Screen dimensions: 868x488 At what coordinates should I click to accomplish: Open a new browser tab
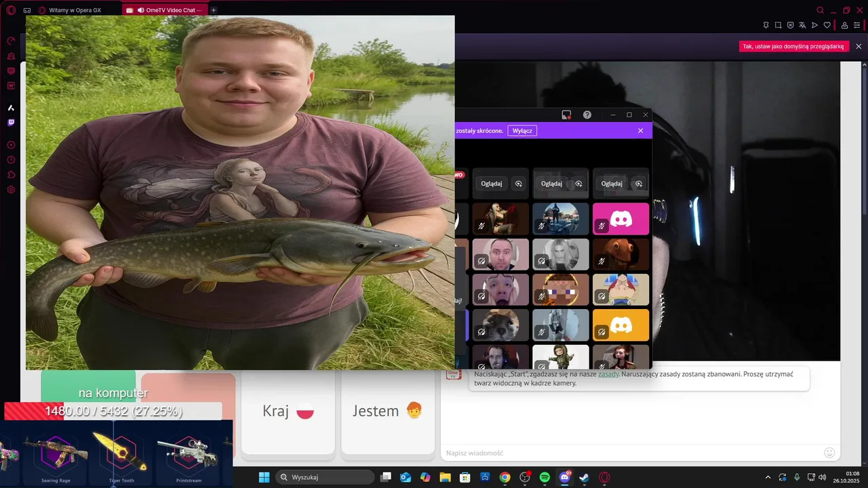[x=214, y=10]
